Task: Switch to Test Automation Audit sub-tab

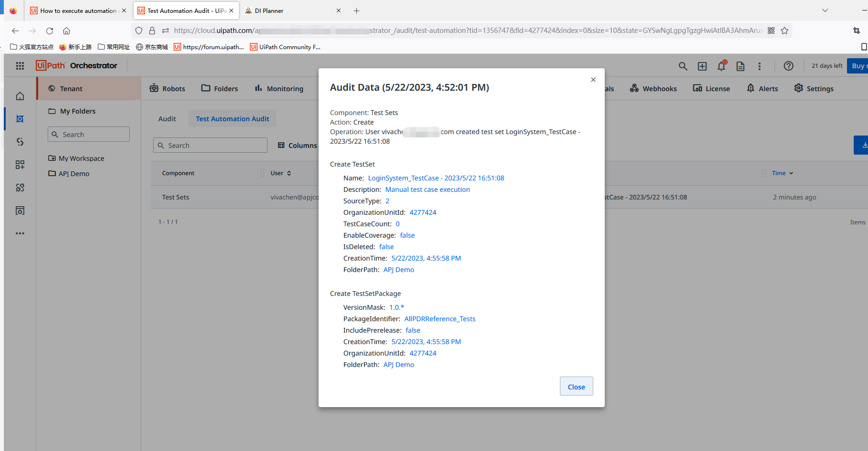Action: (x=232, y=119)
